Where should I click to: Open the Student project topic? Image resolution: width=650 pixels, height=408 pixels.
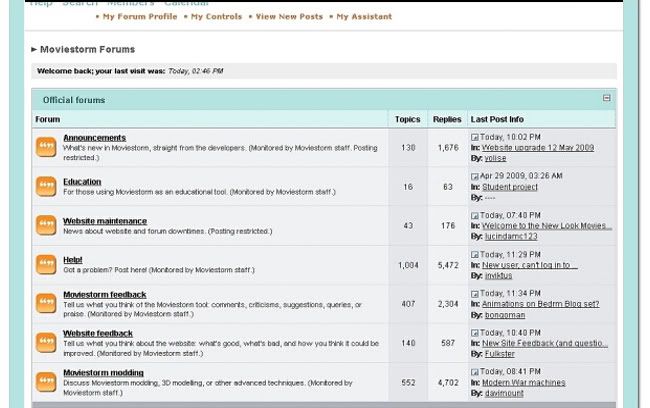[x=509, y=187]
